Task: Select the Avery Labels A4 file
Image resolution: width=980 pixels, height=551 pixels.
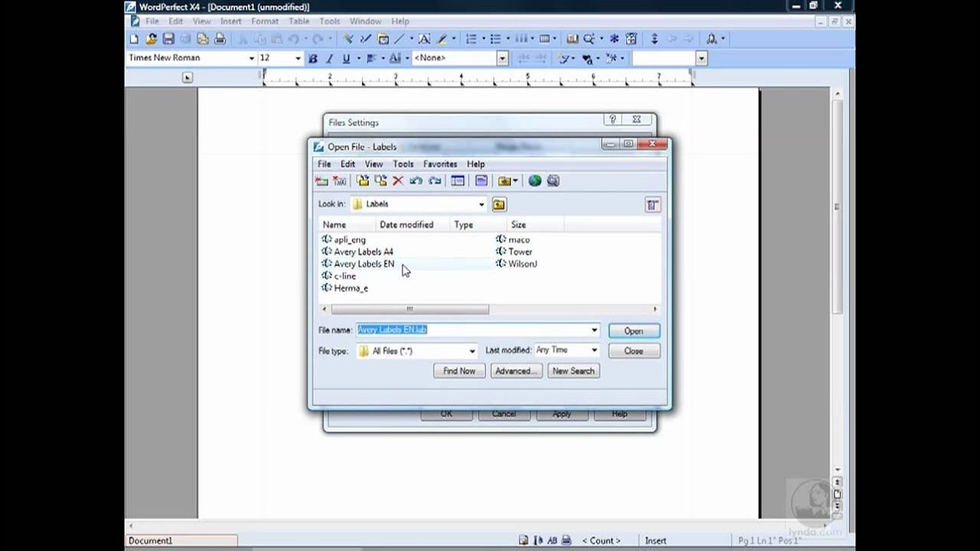Action: point(358,252)
